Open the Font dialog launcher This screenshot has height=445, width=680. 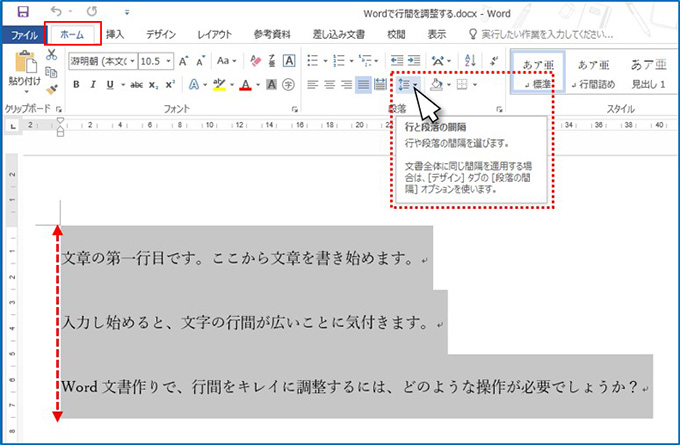click(295, 109)
